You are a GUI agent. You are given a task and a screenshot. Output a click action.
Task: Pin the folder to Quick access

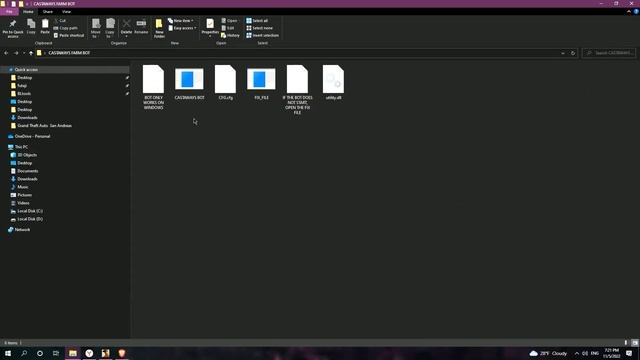(x=13, y=28)
